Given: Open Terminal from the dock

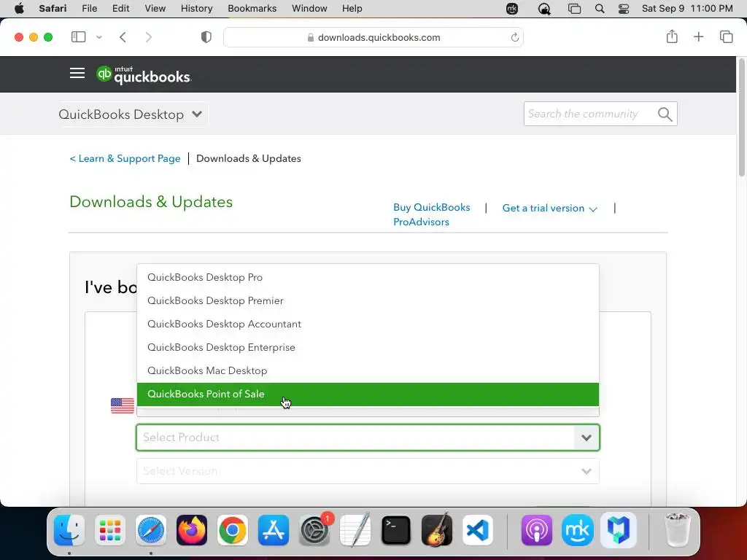Looking at the screenshot, I should (396, 530).
